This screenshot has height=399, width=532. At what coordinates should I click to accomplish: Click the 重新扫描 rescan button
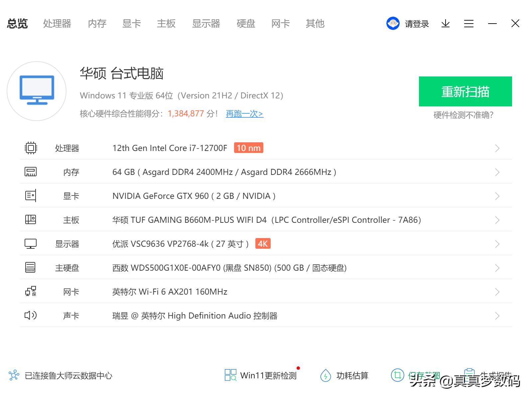coord(465,92)
